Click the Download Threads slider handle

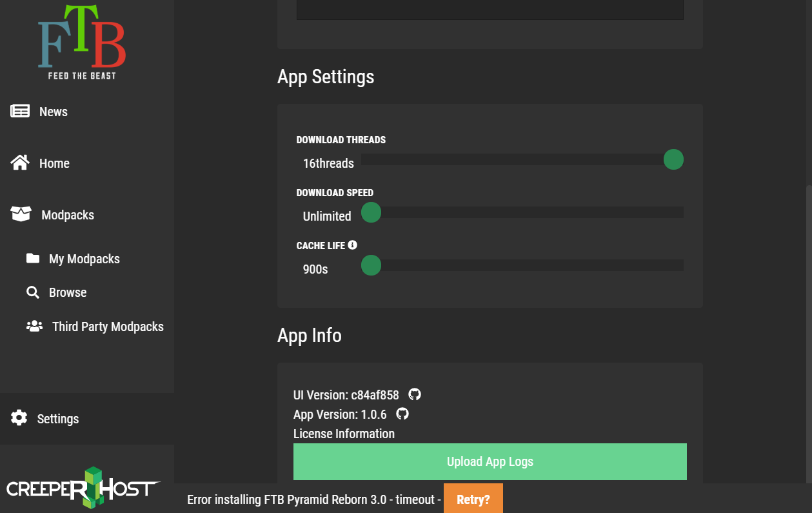673,159
